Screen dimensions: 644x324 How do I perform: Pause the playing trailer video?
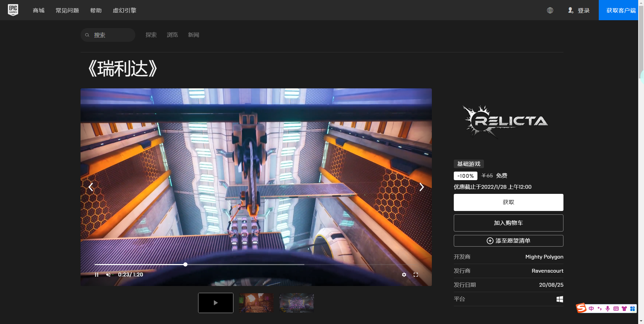pos(97,274)
